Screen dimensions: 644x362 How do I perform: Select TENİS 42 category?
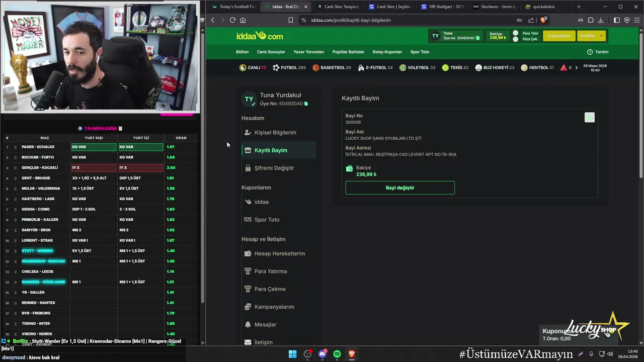coord(455,67)
